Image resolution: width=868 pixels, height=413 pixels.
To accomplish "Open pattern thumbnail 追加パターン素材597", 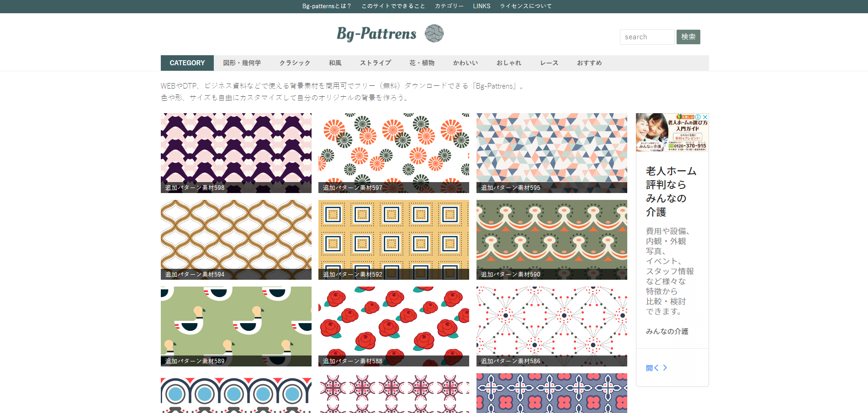I will click(394, 153).
